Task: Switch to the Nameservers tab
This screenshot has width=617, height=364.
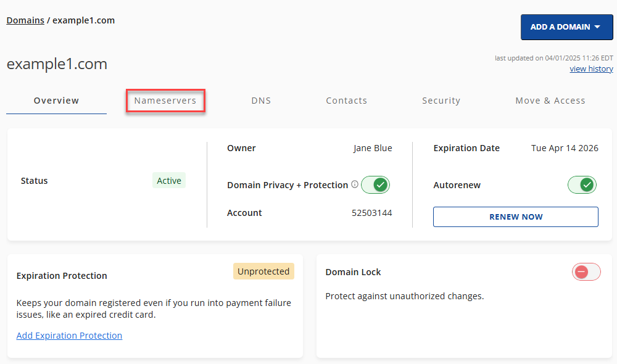Action: click(x=165, y=101)
